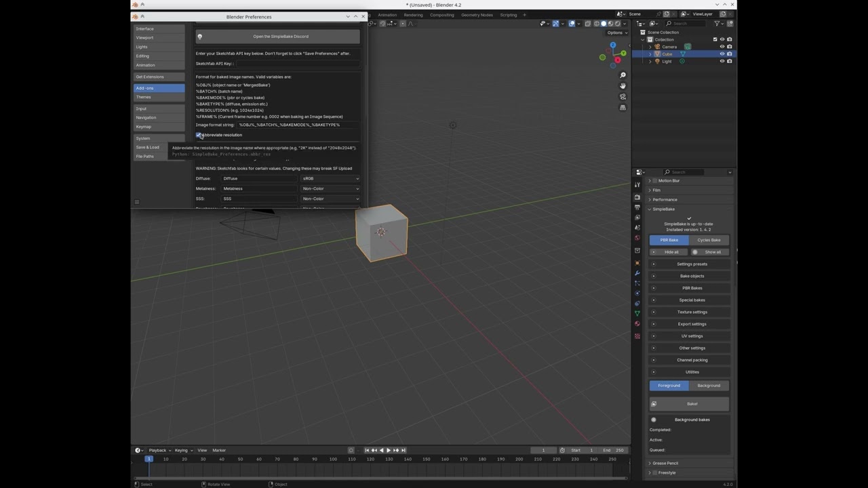Select the Cycles Bake mode

point(709,240)
